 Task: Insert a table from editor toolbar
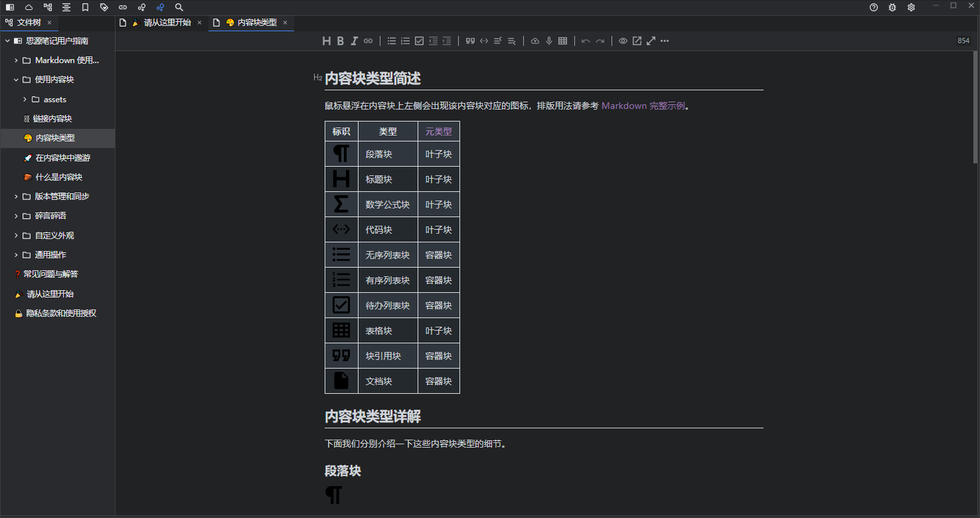[562, 41]
